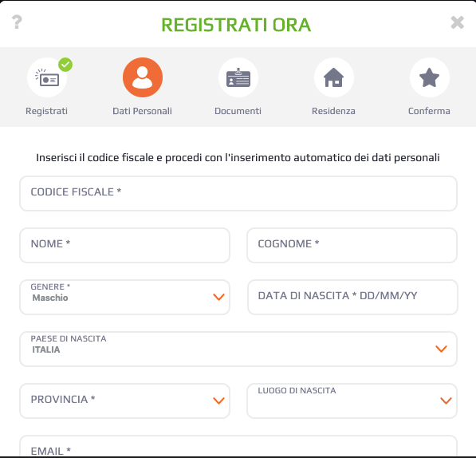Screen dimensions: 476x458
Task: Click the orange Dati Personali person icon
Action: pos(143,77)
